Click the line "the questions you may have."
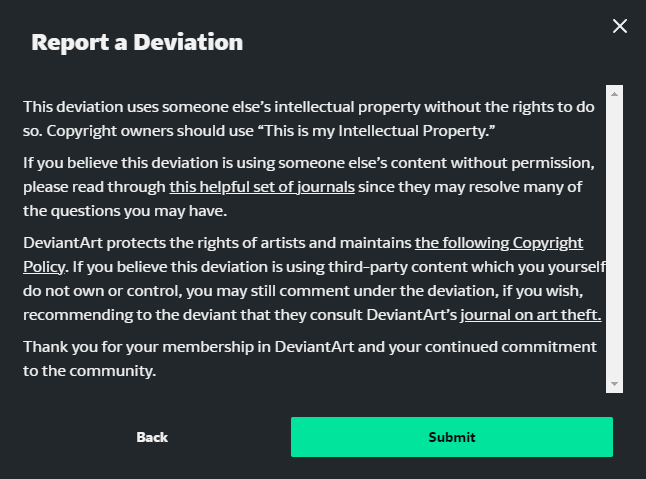The width and height of the screenshot is (646, 479). coord(111,210)
